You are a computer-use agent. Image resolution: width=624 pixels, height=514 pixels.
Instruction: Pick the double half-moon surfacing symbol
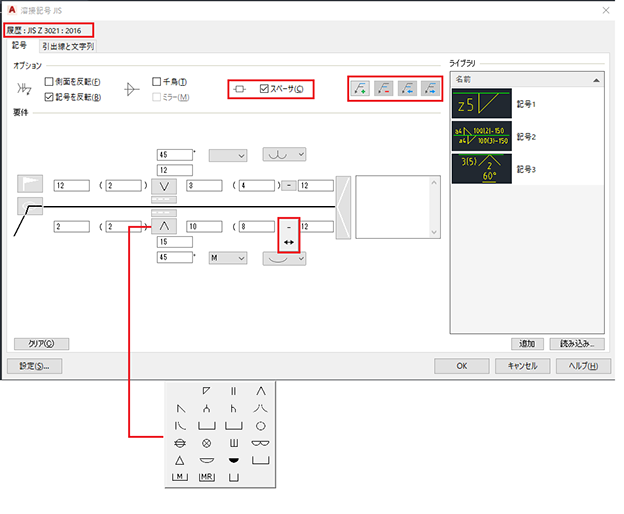click(261, 443)
